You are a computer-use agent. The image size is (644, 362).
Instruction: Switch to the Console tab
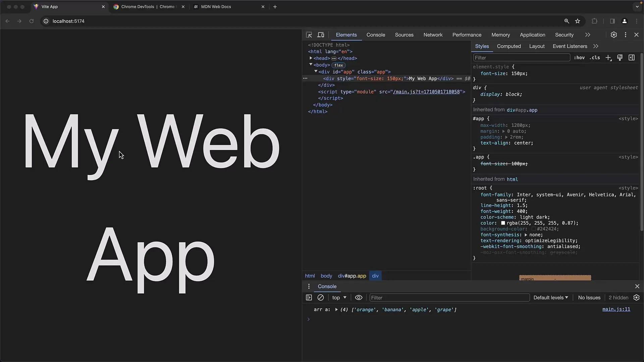click(x=376, y=35)
